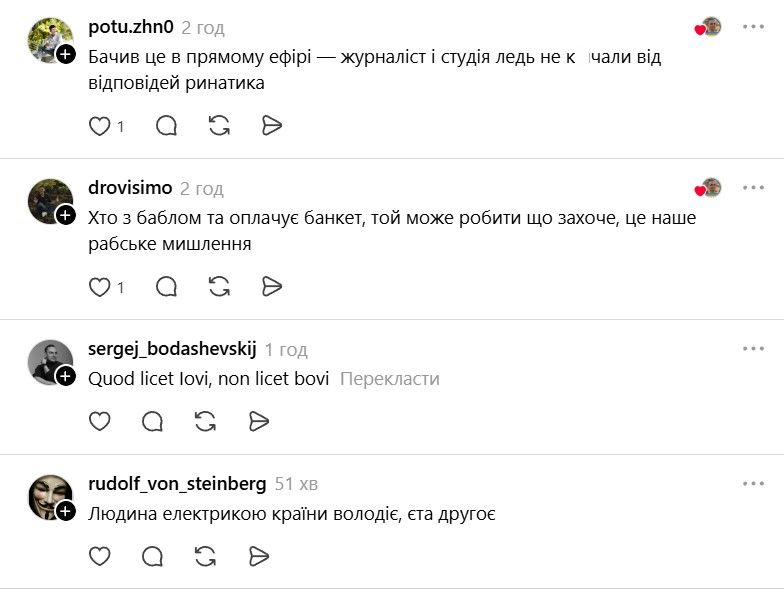Open liked-by author badge on potu.zhn0's comment
784x599 pixels.
pyautogui.click(x=709, y=27)
